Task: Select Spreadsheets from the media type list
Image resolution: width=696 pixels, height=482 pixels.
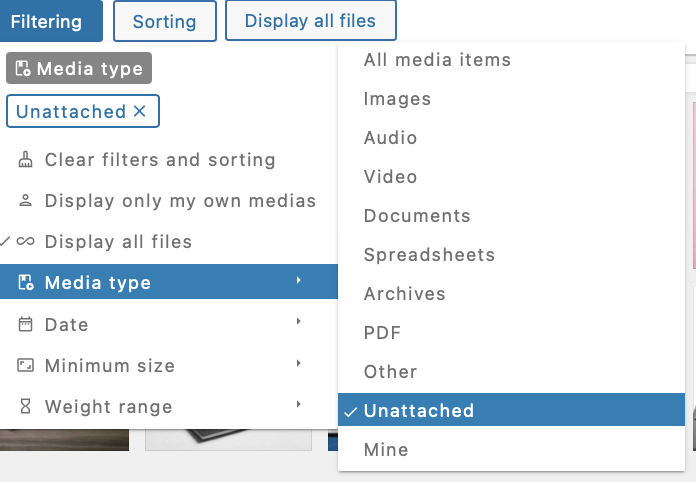Action: pos(429,255)
